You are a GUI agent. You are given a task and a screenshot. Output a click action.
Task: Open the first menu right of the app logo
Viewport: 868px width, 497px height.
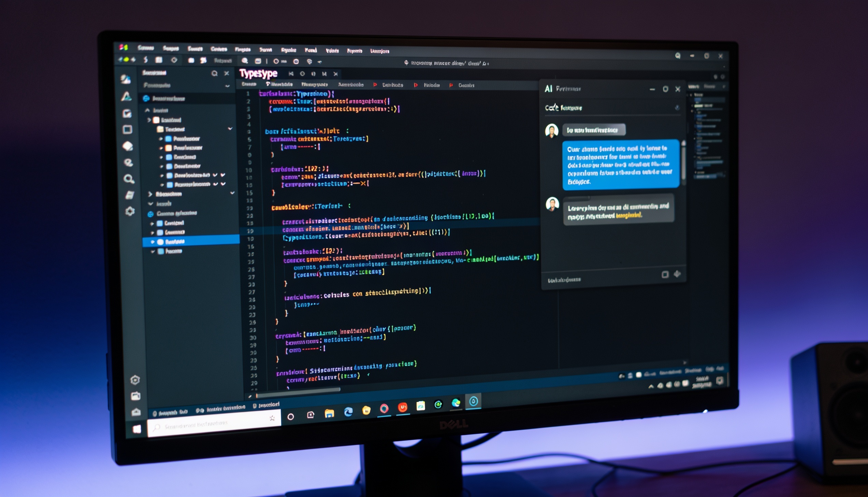[x=146, y=48]
